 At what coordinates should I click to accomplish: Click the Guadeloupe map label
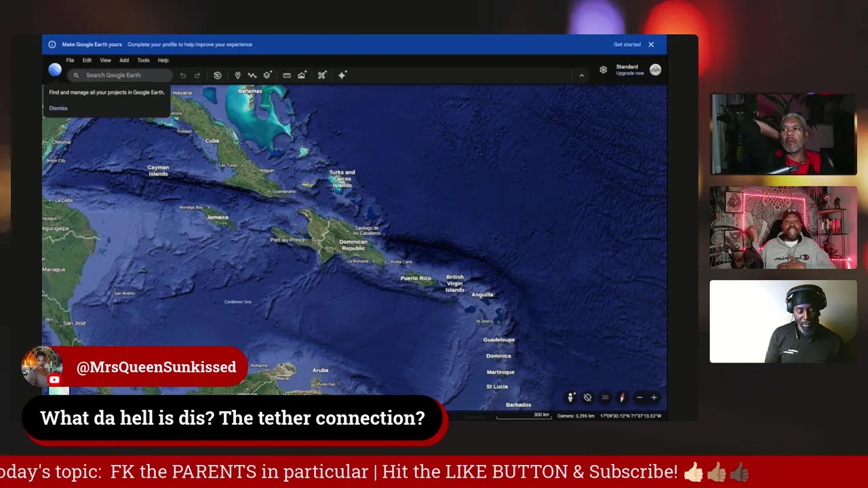499,340
